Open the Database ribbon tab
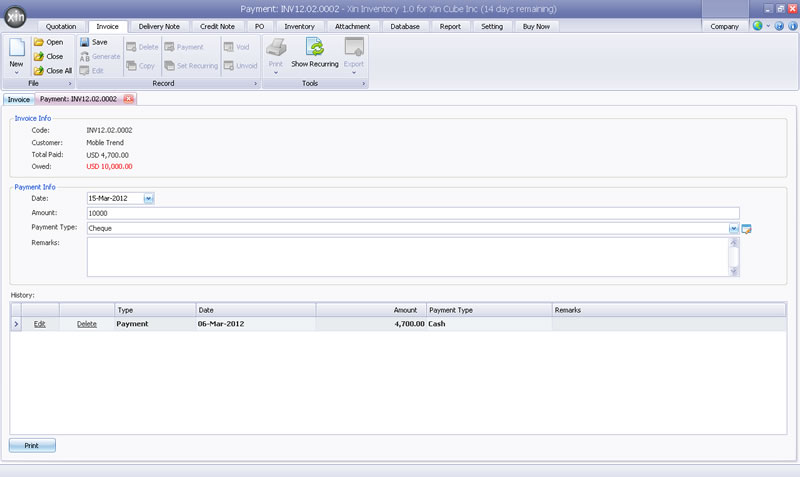 tap(405, 27)
